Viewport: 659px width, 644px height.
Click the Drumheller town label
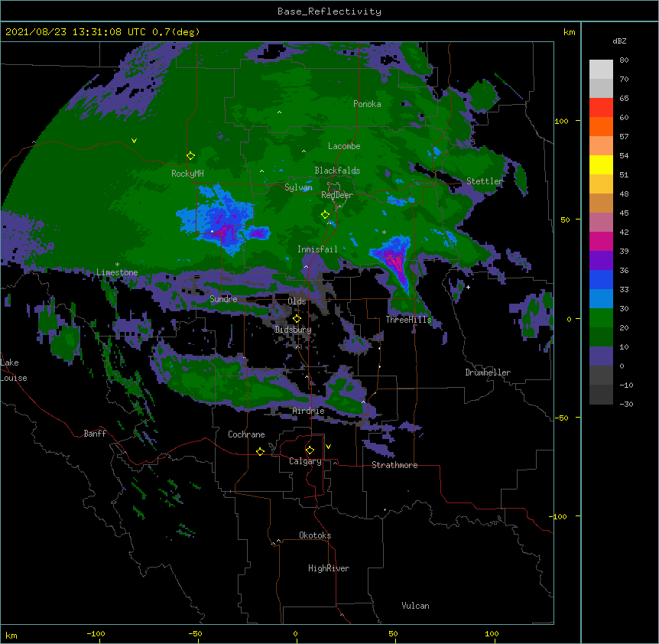[x=488, y=372]
